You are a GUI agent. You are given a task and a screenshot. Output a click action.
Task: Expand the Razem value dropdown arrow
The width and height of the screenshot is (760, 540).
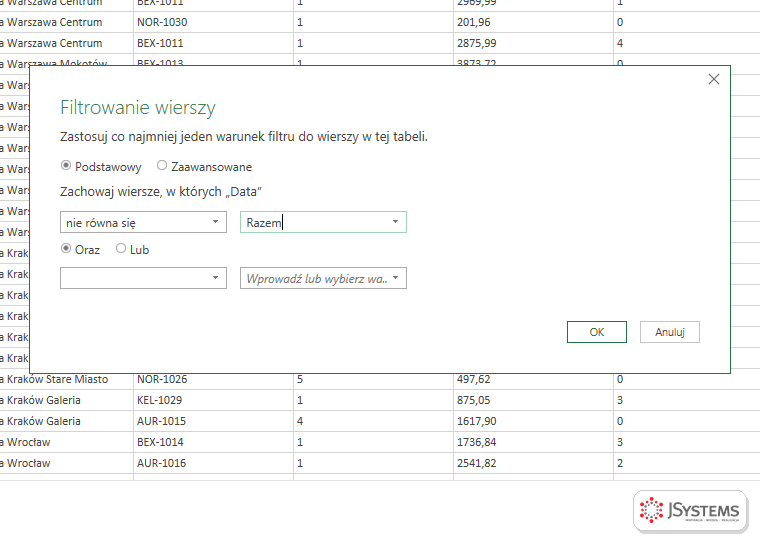(x=396, y=222)
